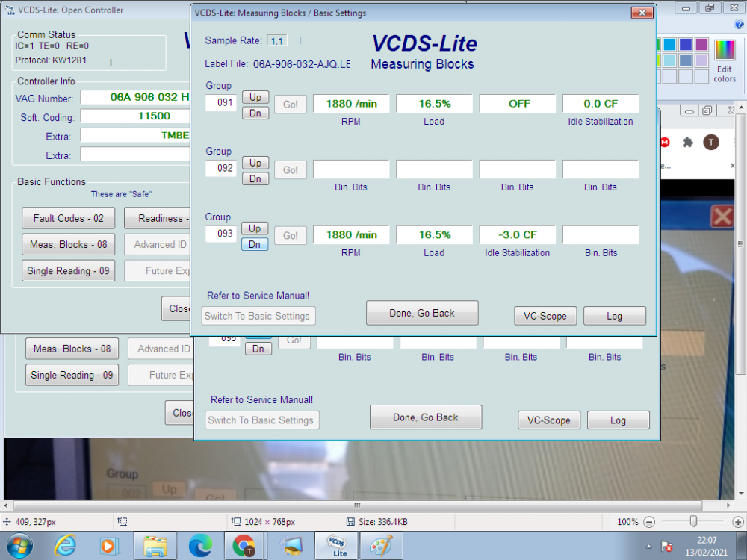Focus the Group 091 number field
The height and width of the screenshot is (560, 747).
(221, 103)
